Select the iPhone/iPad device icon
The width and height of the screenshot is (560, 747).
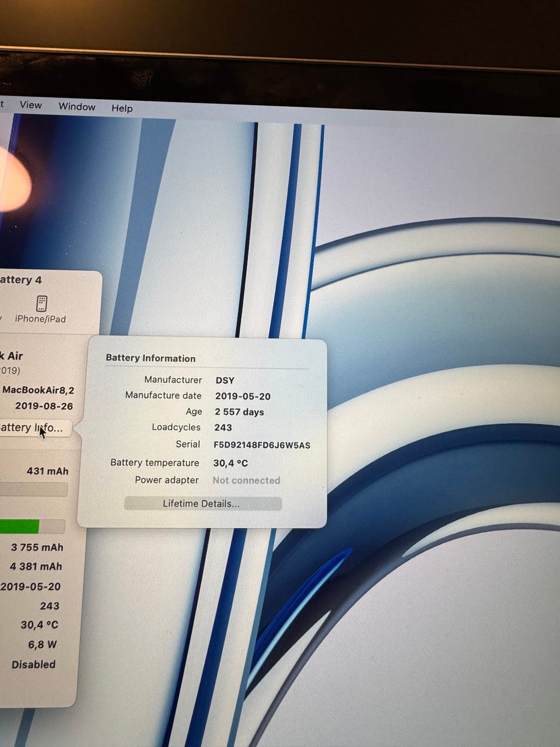pos(41,303)
